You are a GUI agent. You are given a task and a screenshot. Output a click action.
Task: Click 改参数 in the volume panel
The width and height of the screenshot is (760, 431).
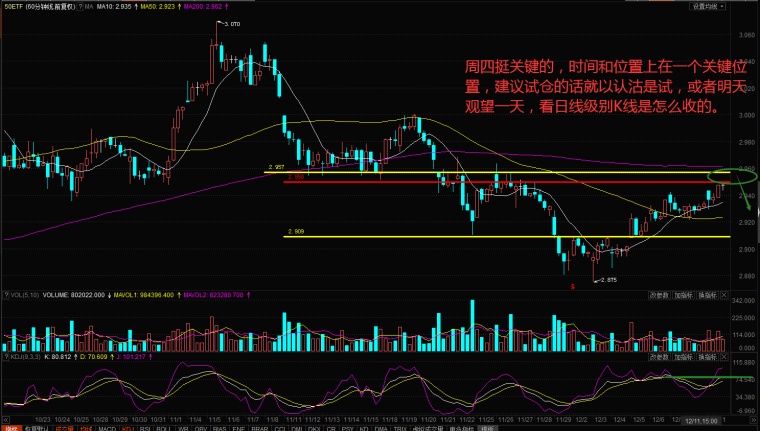659,296
